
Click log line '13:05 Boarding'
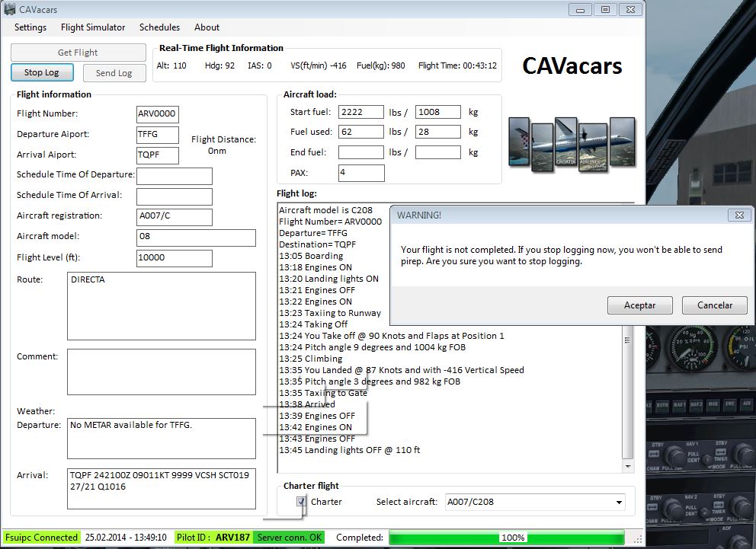coord(311,256)
